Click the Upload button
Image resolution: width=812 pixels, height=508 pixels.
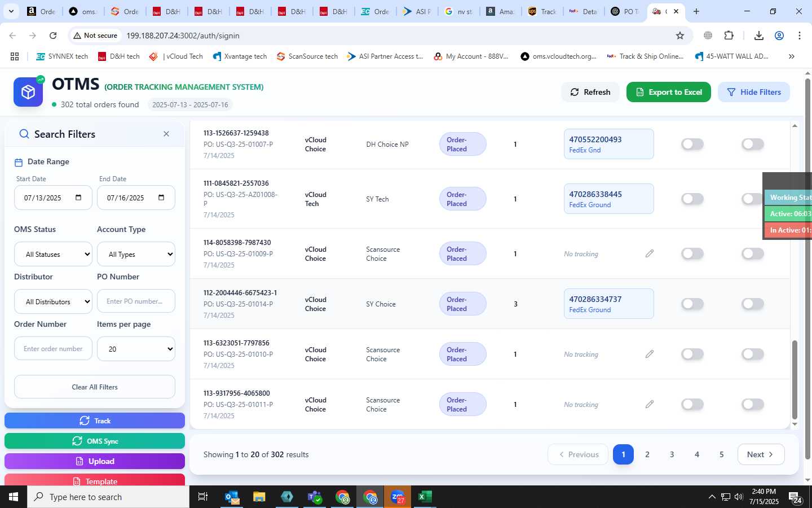(x=95, y=461)
